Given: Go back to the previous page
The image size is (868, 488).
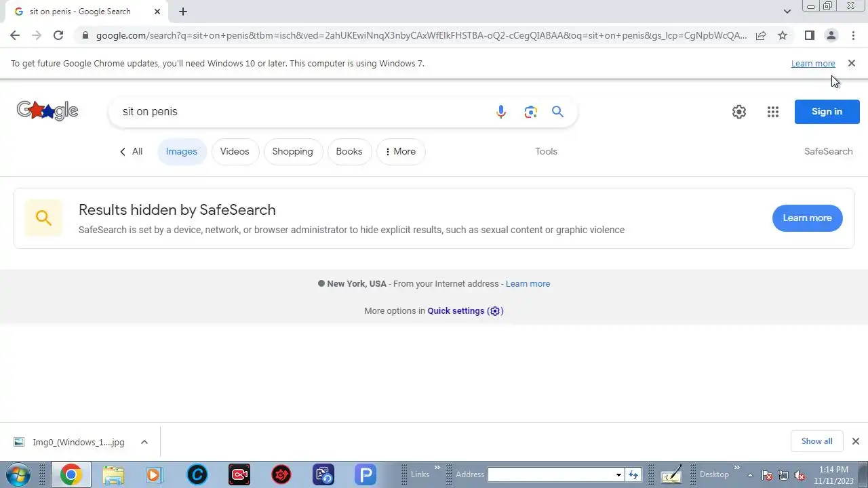Looking at the screenshot, I should point(15,35).
